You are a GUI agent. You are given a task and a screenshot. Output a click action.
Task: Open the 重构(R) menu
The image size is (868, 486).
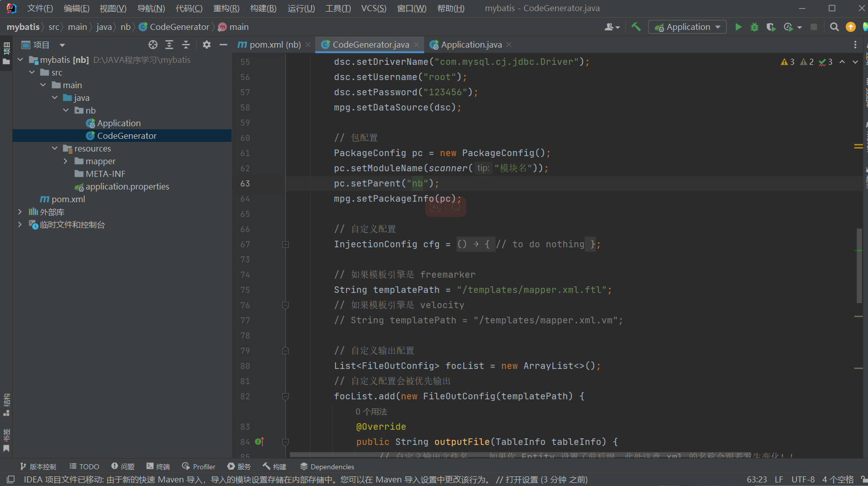(226, 8)
